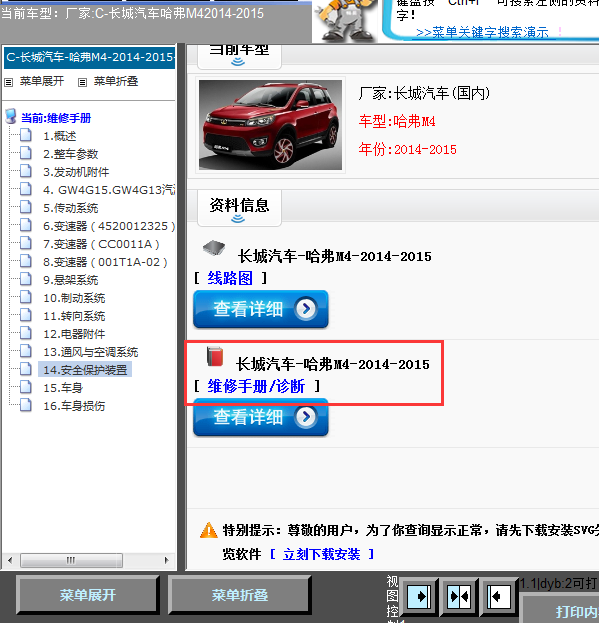This screenshot has height=623, width=599.
Task: Click the orange warning triangle icon
Action: [209, 530]
